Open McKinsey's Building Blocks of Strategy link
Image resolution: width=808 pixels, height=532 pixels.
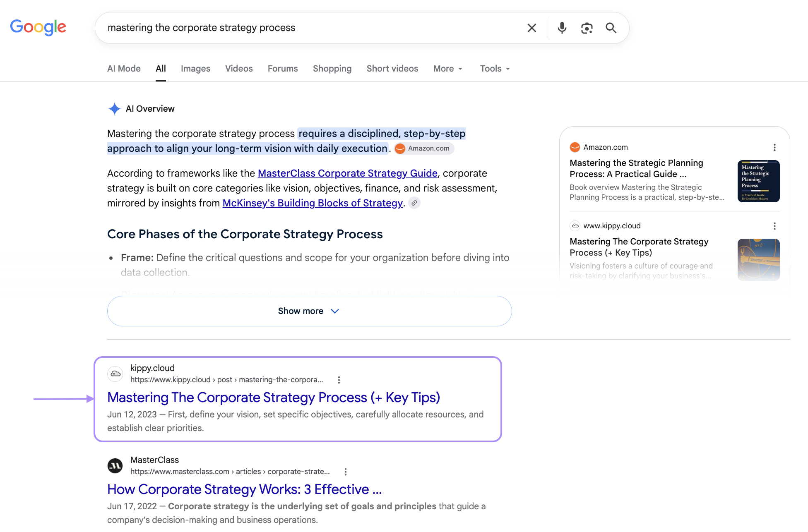click(x=313, y=203)
